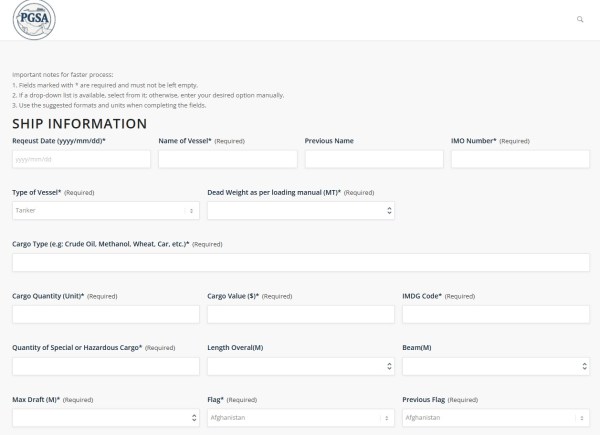Click the Cargo Quantity input field
The height and width of the screenshot is (435, 600).
(106, 314)
